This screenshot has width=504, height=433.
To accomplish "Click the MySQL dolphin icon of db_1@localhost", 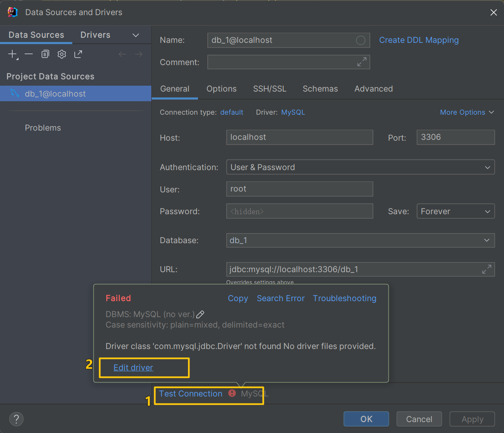I will pyautogui.click(x=15, y=94).
